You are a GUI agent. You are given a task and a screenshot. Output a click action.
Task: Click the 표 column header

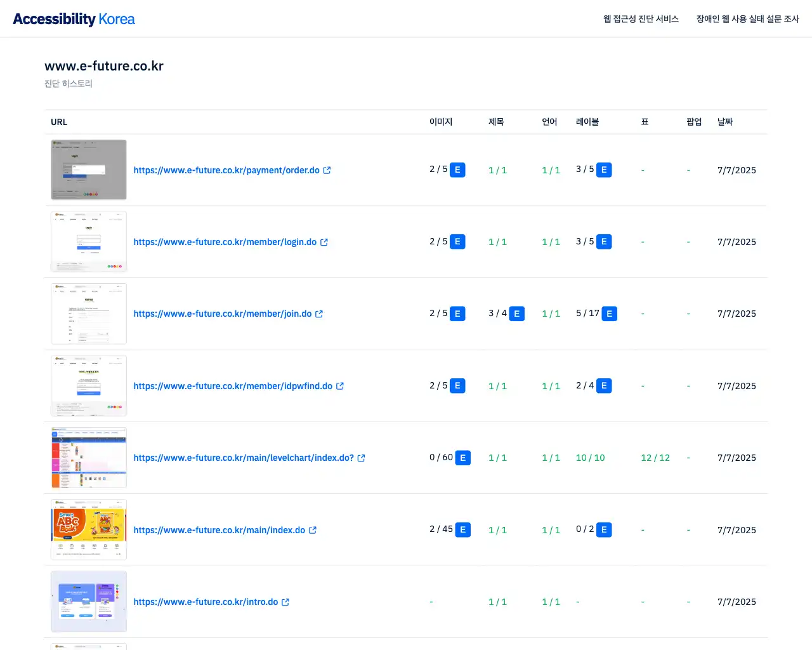pyautogui.click(x=645, y=122)
